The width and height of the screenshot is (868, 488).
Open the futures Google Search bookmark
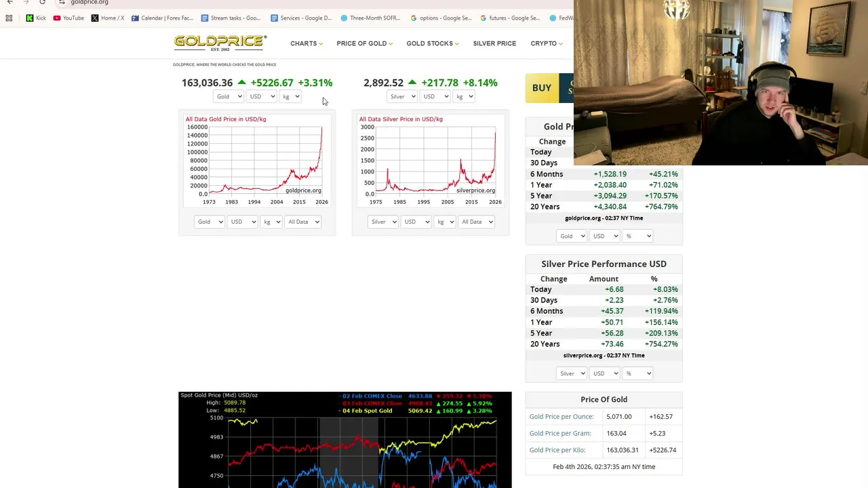click(510, 18)
